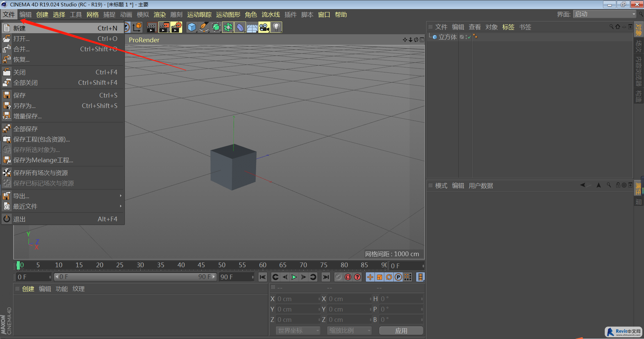Click the purple Bend deformer icon
This screenshot has width=644, height=339.
click(x=240, y=27)
